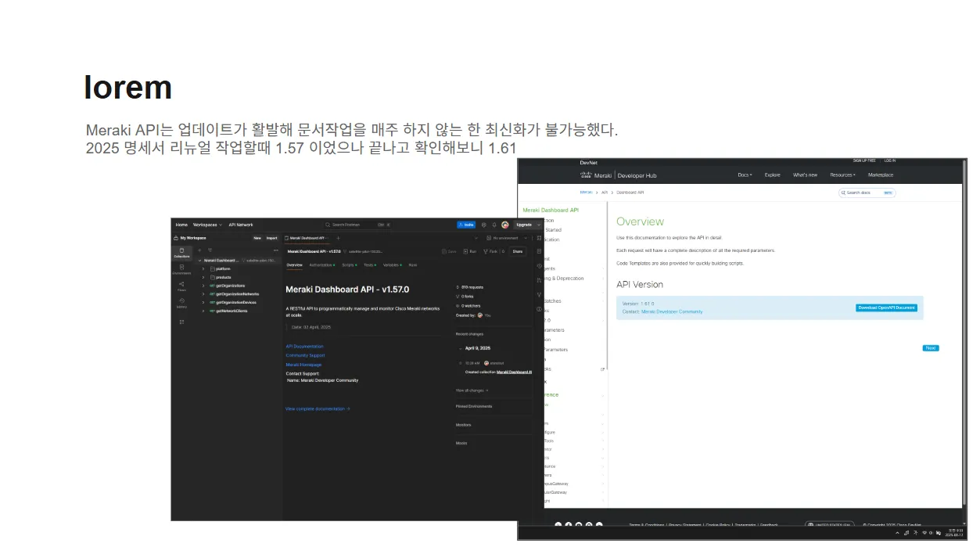Click the plus icon to open new tab
The height and width of the screenshot is (547, 980).
point(338,238)
